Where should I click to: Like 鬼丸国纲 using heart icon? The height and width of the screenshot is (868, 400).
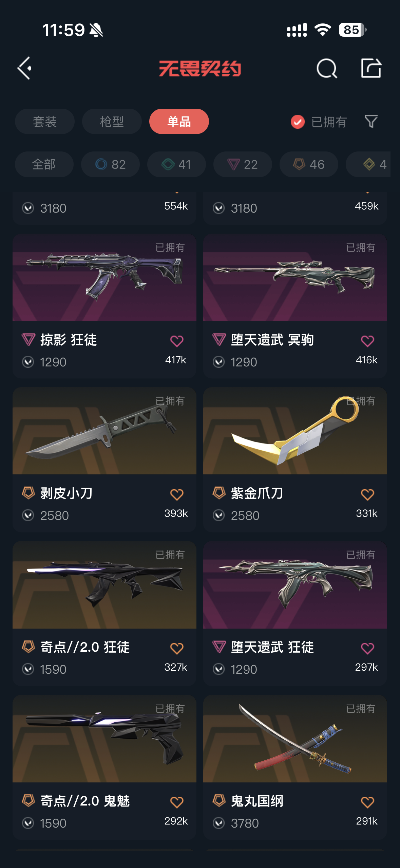click(367, 802)
